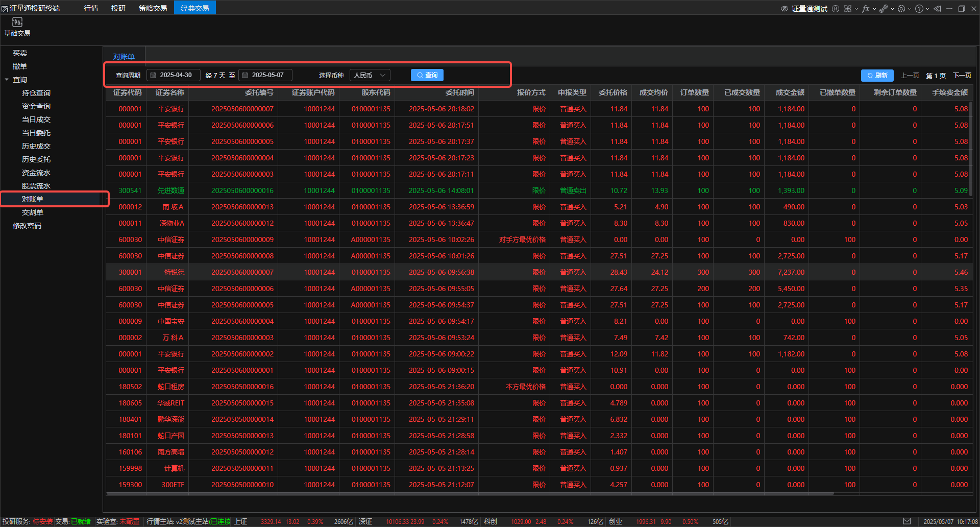
Task: Open the settings gear icon
Action: (x=901, y=9)
